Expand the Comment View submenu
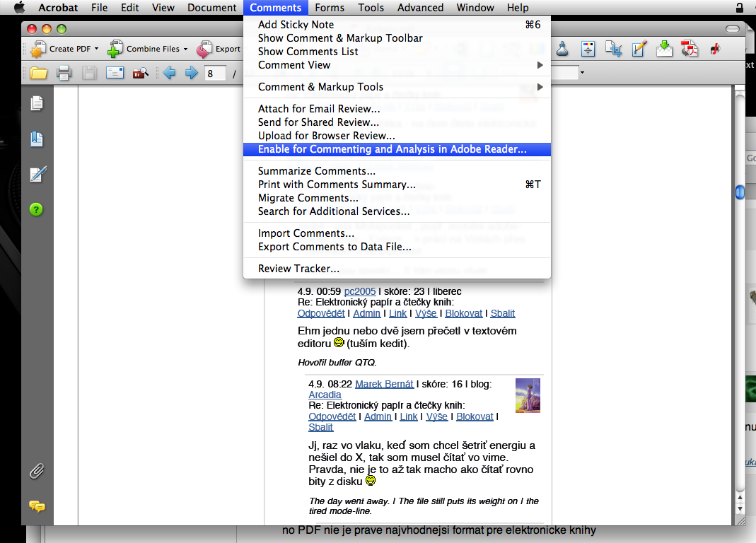 click(540, 65)
